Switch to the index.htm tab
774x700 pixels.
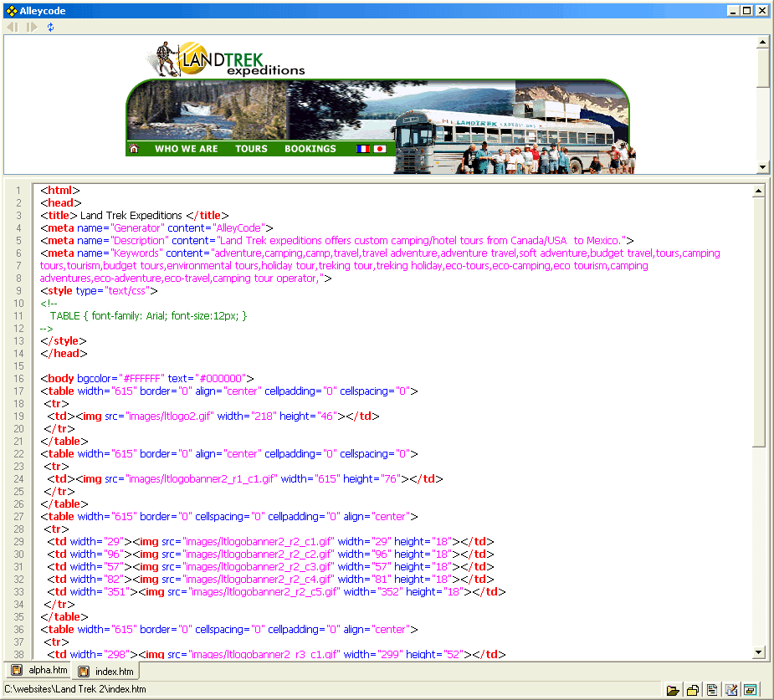pos(106,672)
